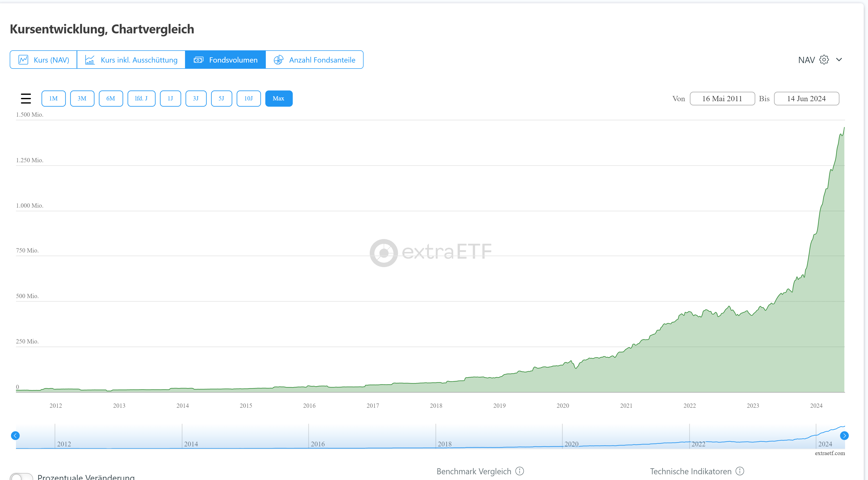Click the 2020 marker in range navigator

pos(571,444)
